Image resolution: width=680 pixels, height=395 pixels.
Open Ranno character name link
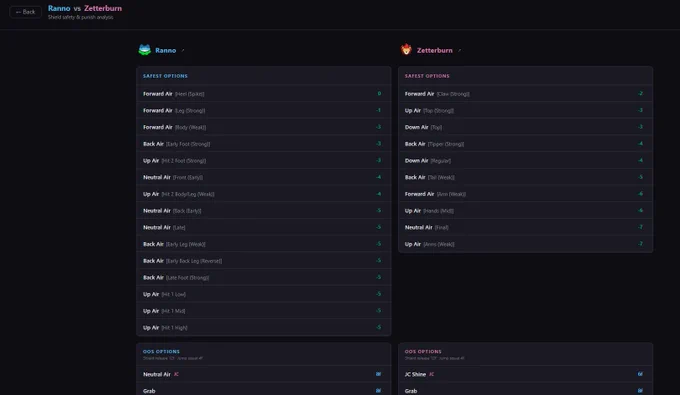[166, 50]
